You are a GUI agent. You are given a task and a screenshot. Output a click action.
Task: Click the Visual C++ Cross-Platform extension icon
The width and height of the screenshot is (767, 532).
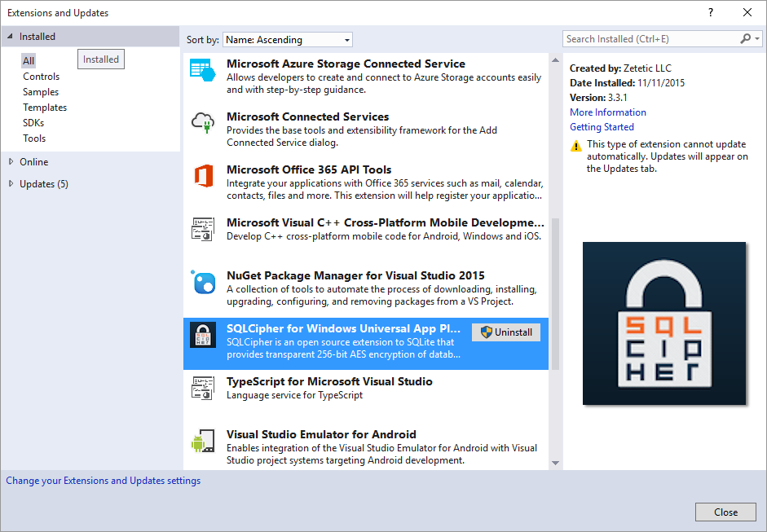tap(203, 229)
